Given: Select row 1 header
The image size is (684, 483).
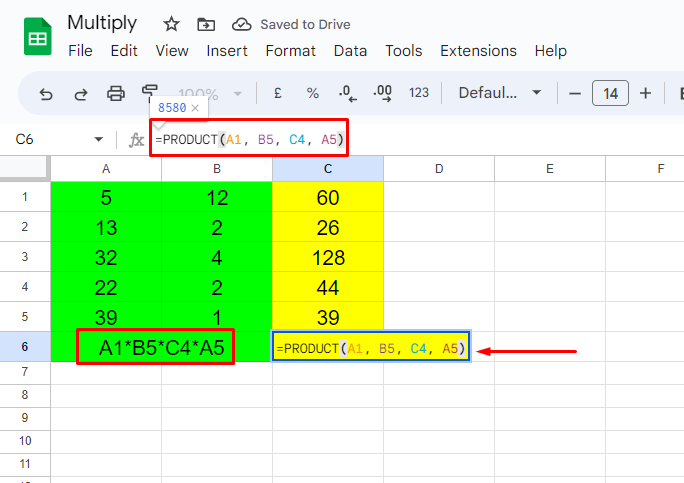Looking at the screenshot, I should tap(25, 197).
